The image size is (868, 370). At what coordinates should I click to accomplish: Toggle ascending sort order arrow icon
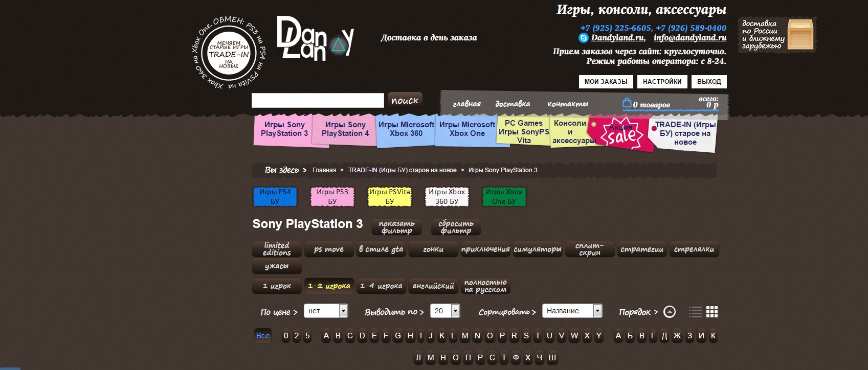click(670, 312)
